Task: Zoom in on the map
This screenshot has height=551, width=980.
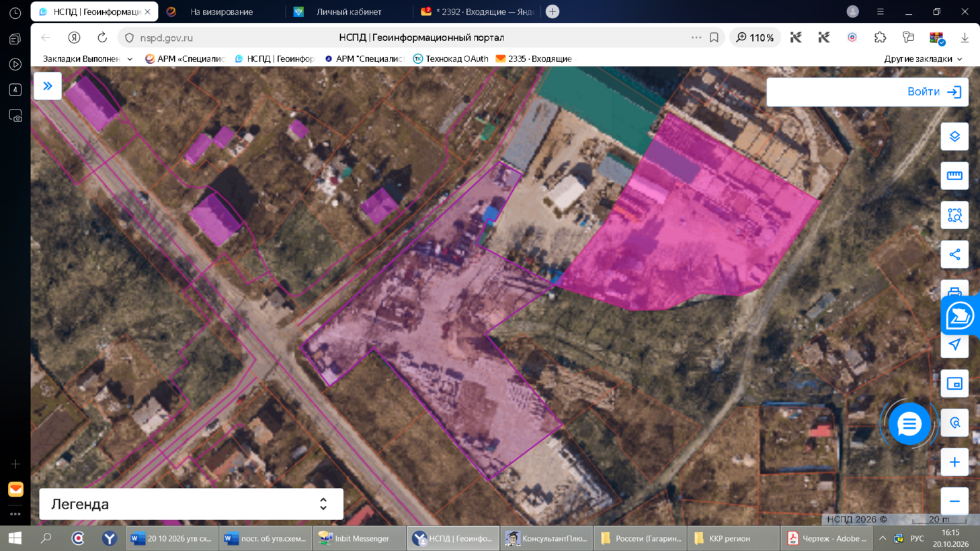Action: click(954, 462)
